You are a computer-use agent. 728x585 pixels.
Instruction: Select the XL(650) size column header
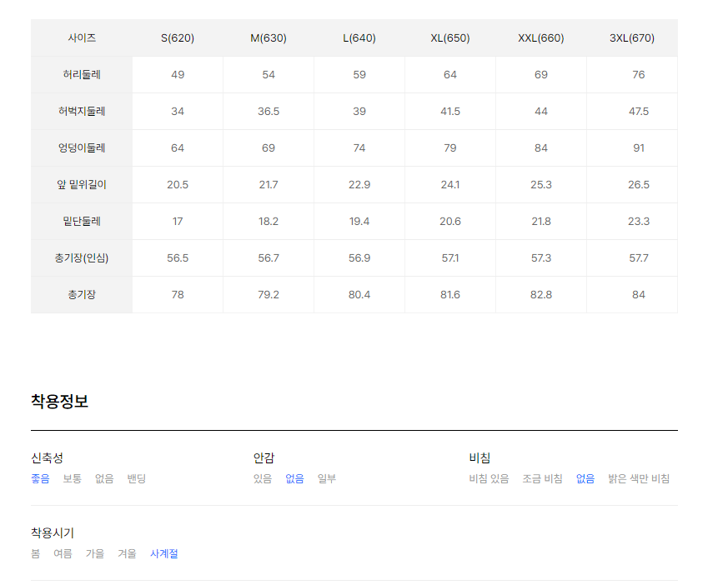tap(450, 38)
